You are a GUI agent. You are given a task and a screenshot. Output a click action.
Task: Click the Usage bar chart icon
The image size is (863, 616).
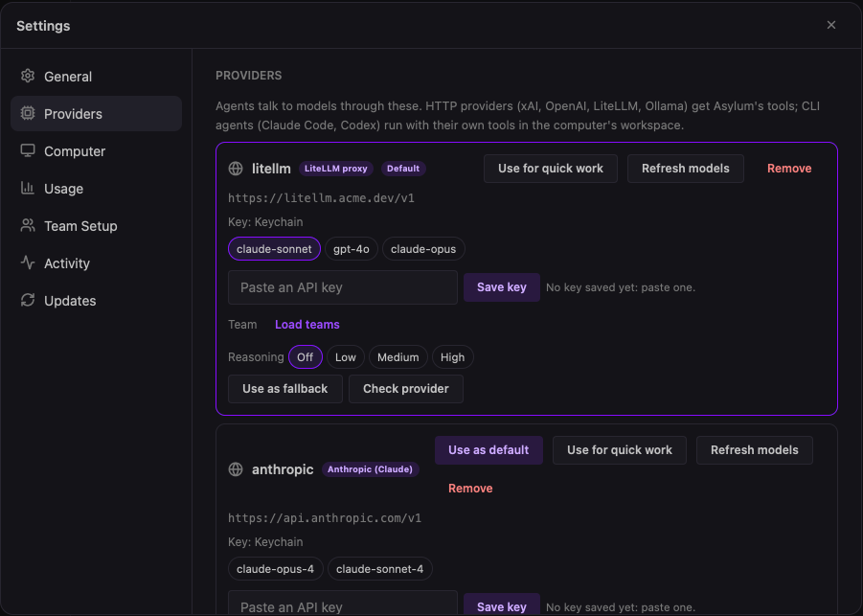[x=28, y=189]
